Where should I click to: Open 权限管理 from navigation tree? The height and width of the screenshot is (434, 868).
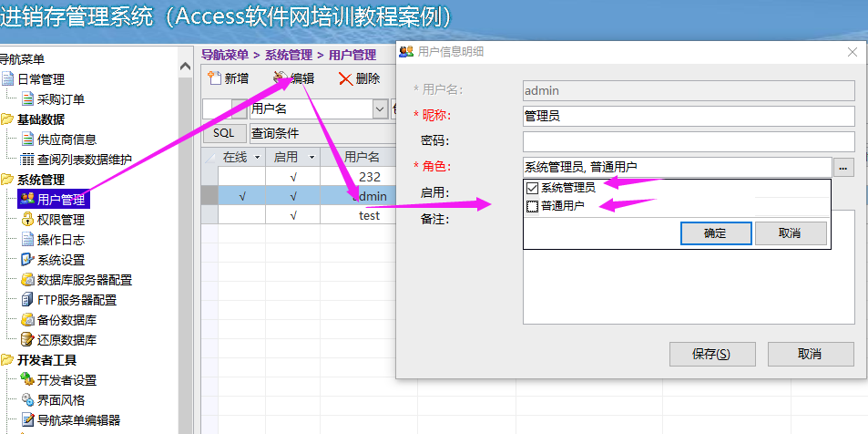(61, 220)
